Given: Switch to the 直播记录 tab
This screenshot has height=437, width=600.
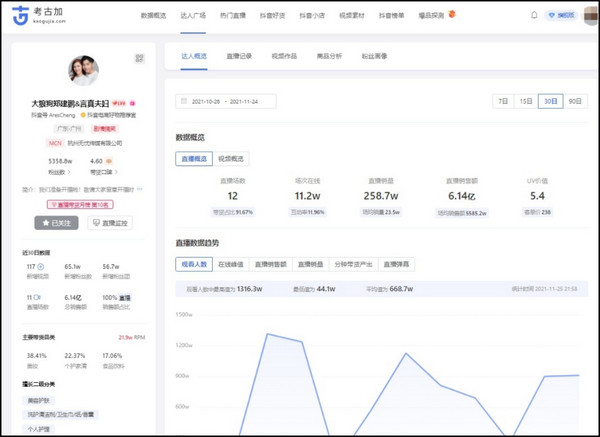Looking at the screenshot, I should 241,58.
